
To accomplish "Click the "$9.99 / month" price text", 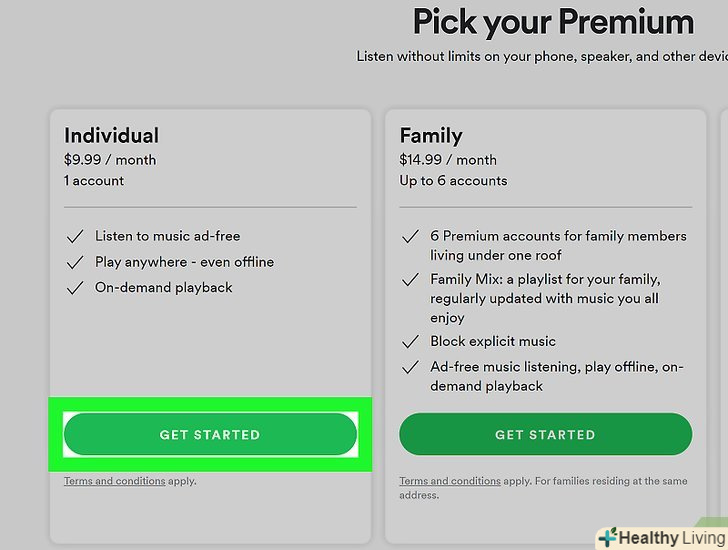I will coord(110,159).
